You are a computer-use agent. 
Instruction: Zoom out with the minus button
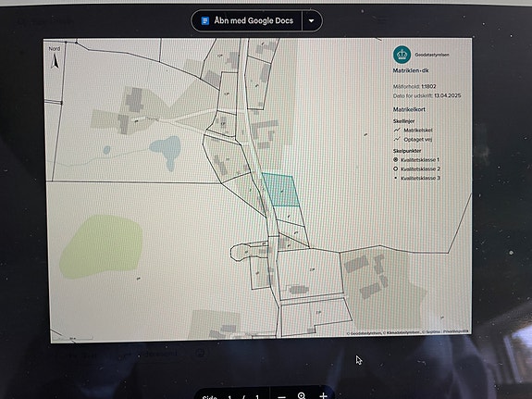click(x=281, y=396)
